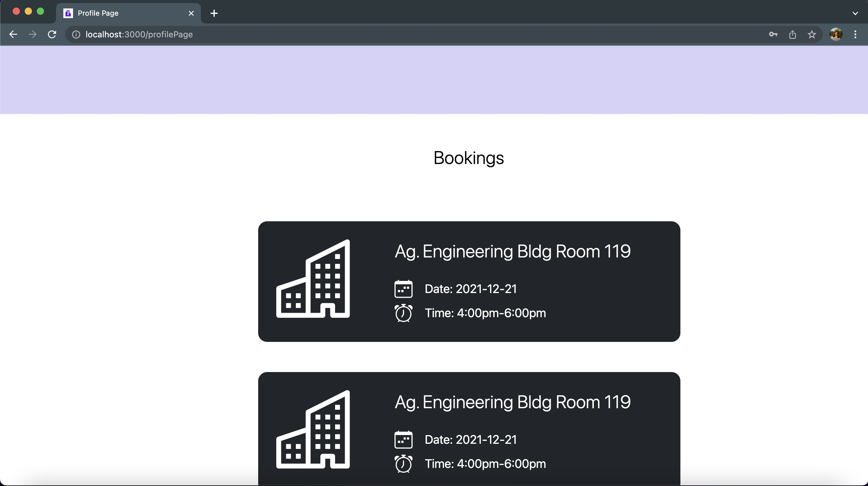Click the calendar icon on the second booking card
868x486 pixels.
[x=403, y=440]
